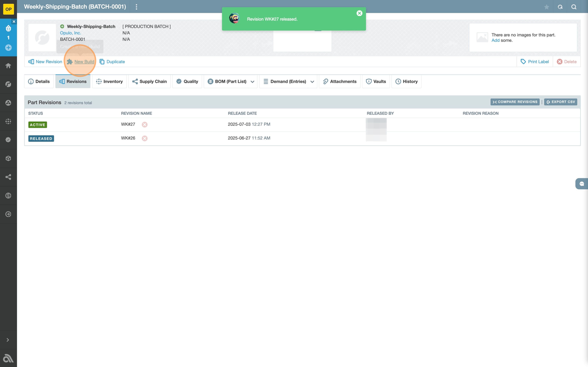Open the Demand (Entries) dropdown arrow
This screenshot has height=367, width=588.
click(312, 82)
